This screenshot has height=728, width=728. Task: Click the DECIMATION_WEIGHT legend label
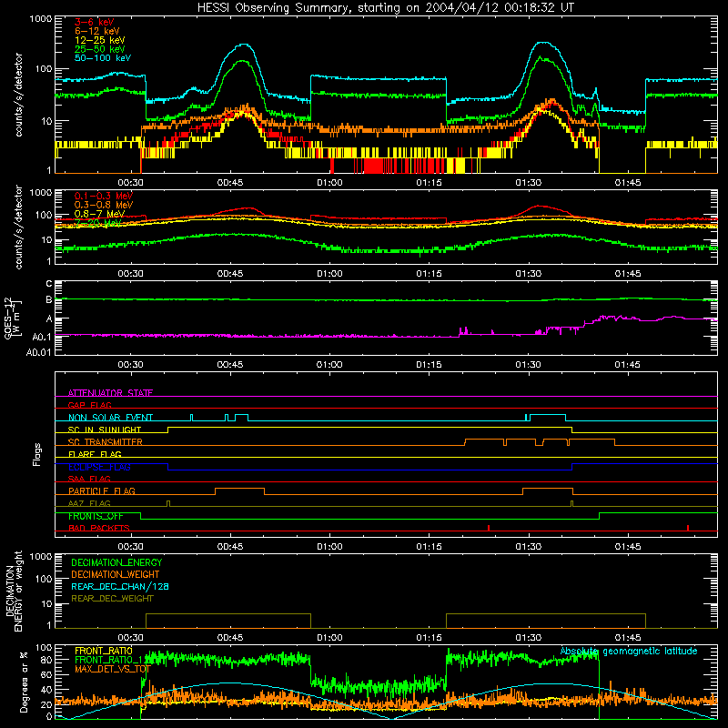116,574
